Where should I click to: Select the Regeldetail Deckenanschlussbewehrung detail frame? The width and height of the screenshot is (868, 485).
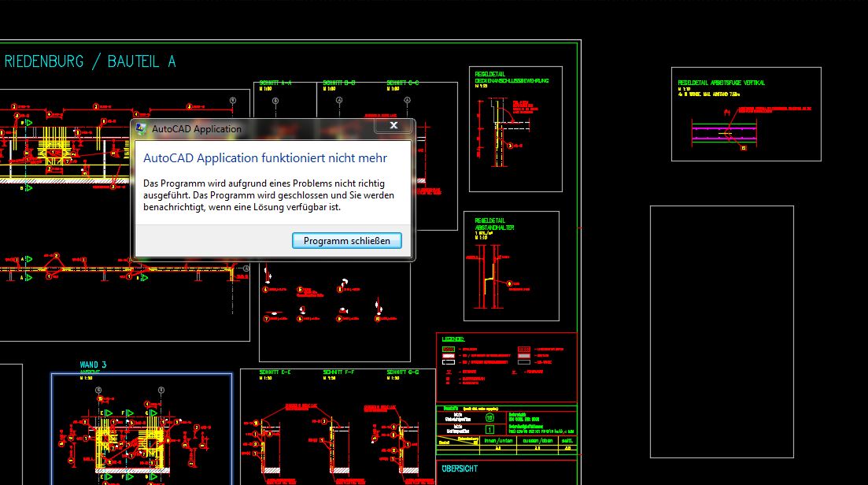click(x=516, y=129)
